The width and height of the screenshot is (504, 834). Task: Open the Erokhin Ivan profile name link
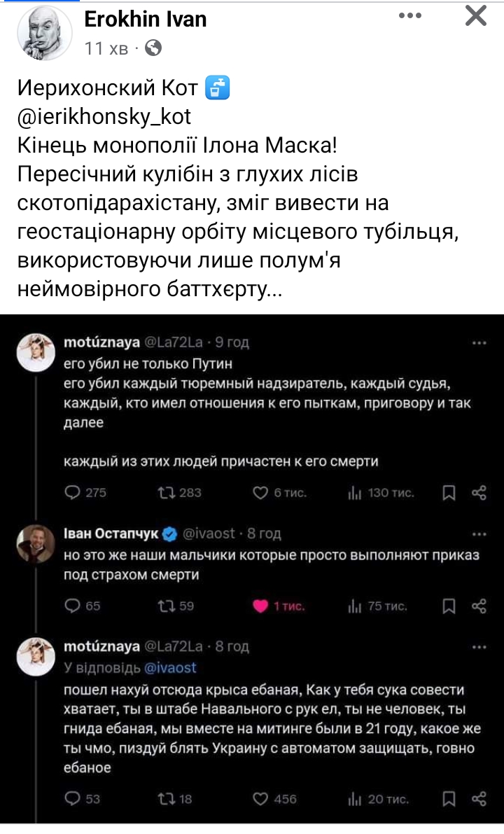click(x=146, y=19)
